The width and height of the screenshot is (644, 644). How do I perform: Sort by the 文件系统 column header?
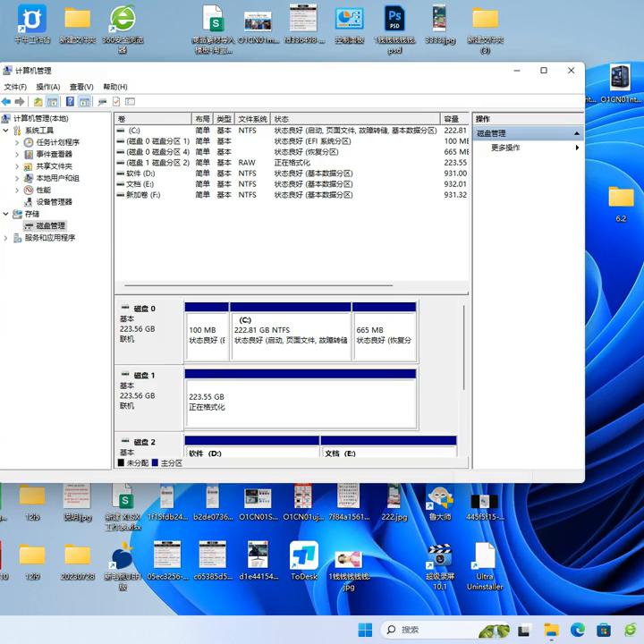click(252, 119)
